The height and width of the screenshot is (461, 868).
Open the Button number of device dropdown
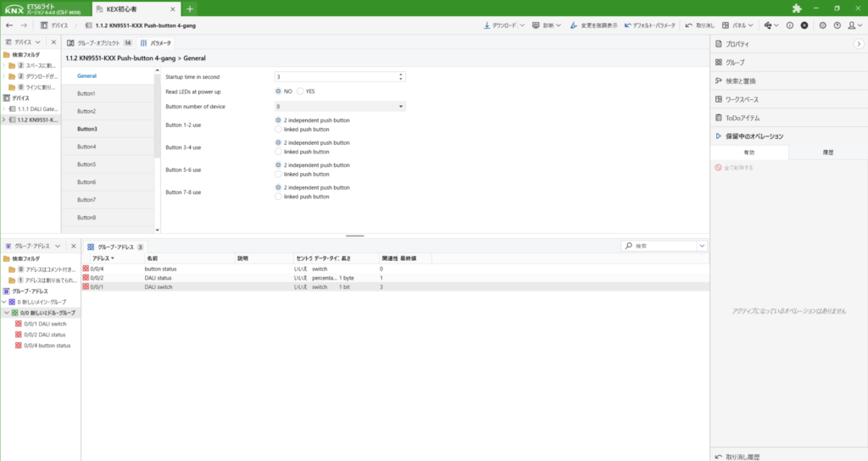click(340, 107)
